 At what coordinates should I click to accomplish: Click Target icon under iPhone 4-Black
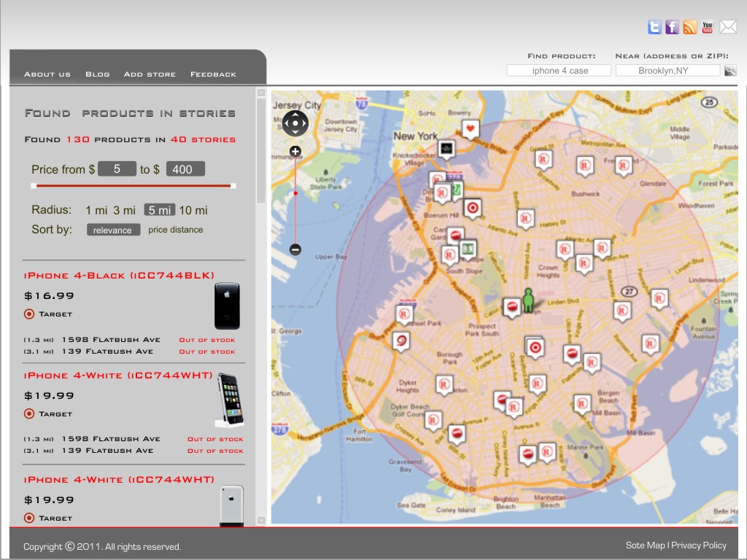pos(29,314)
